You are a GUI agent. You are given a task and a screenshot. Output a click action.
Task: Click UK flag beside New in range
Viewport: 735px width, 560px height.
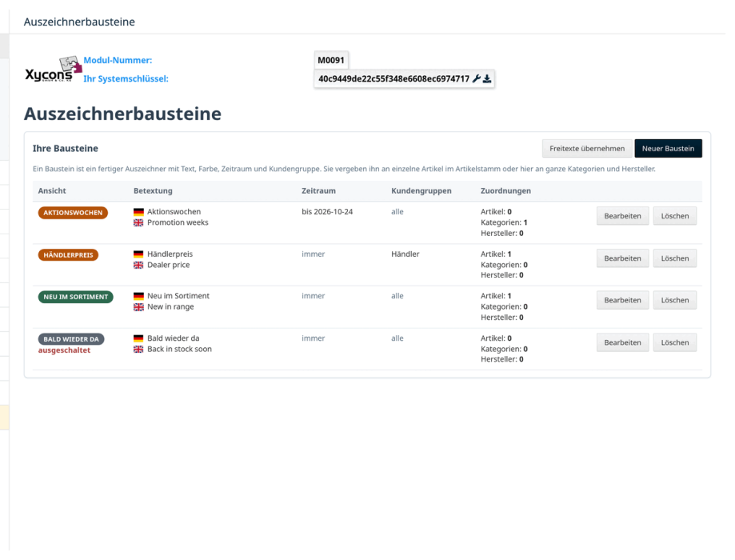tap(138, 306)
